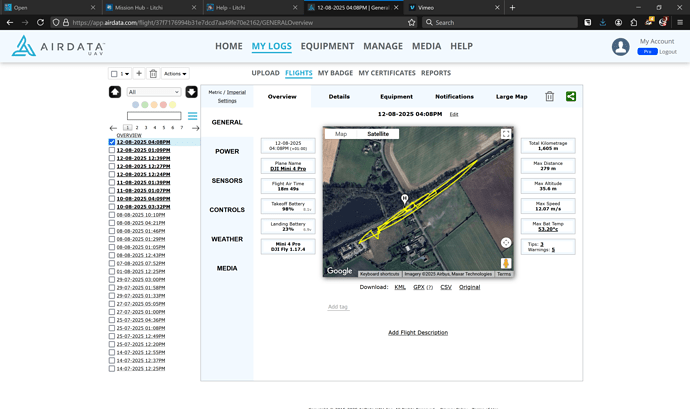690x409 pixels.
Task: Download the CSV file
Action: (446, 287)
